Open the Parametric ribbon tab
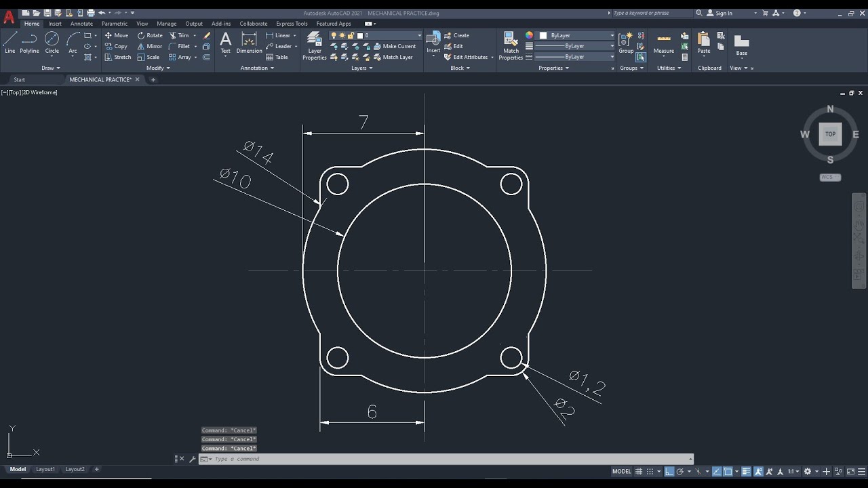Image resolution: width=868 pixels, height=488 pixels. 115,24
